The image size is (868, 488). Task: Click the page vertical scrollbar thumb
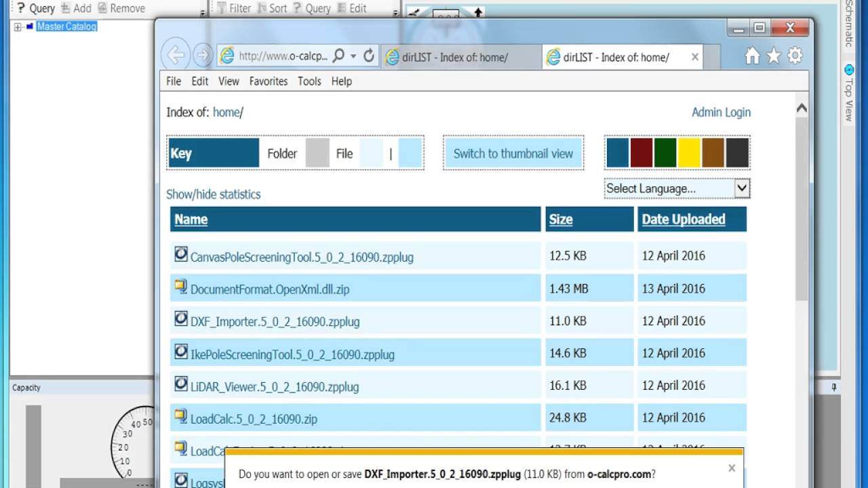[x=802, y=209]
